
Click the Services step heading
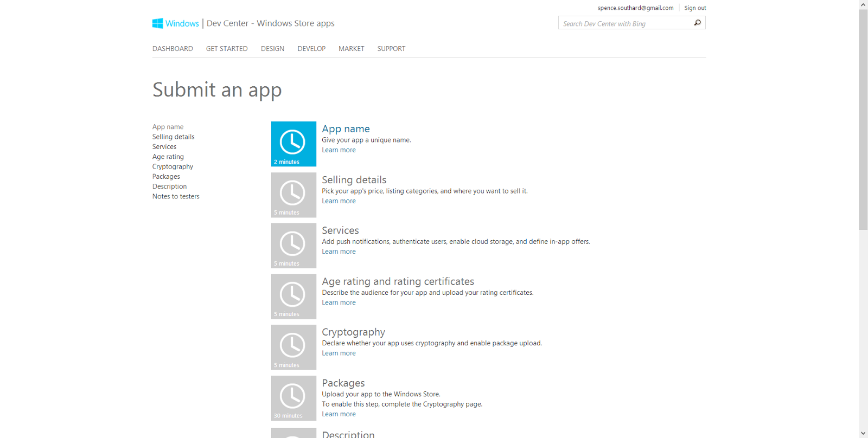point(340,230)
